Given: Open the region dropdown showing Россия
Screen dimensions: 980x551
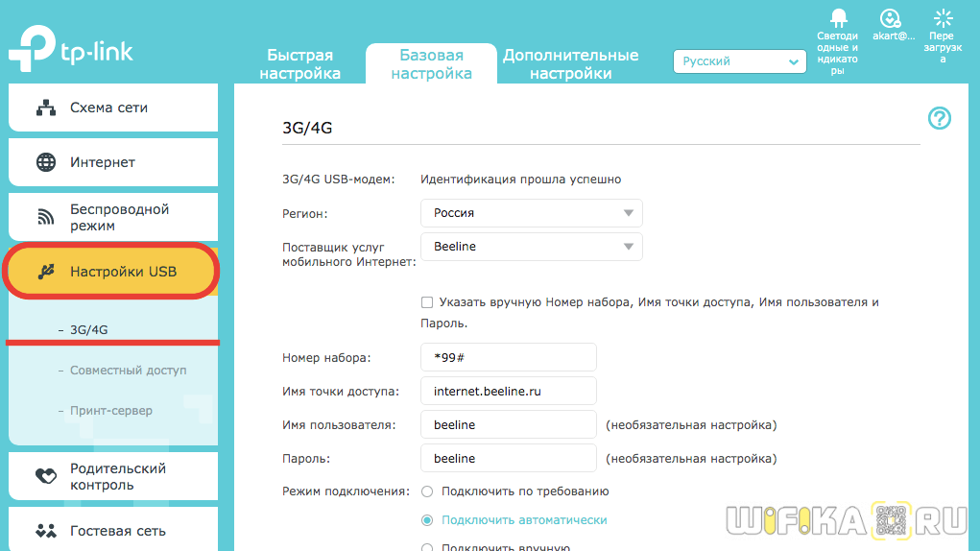Looking at the screenshot, I should [531, 213].
